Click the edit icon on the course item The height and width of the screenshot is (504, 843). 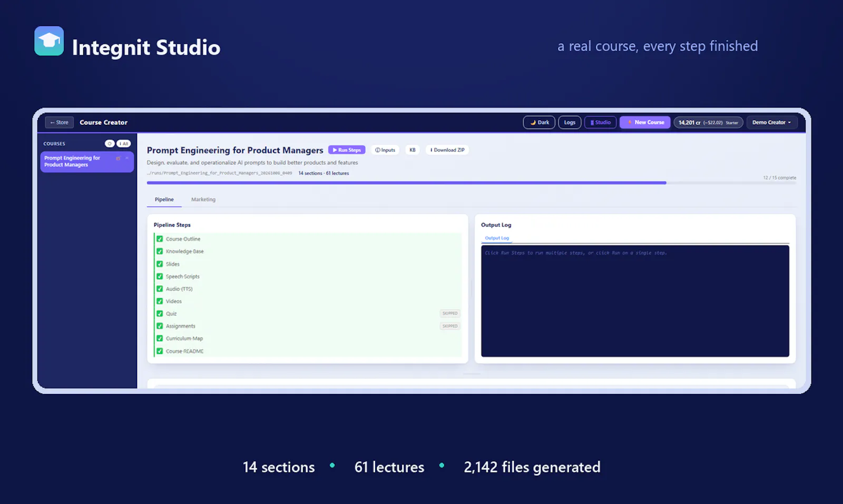pyautogui.click(x=118, y=158)
